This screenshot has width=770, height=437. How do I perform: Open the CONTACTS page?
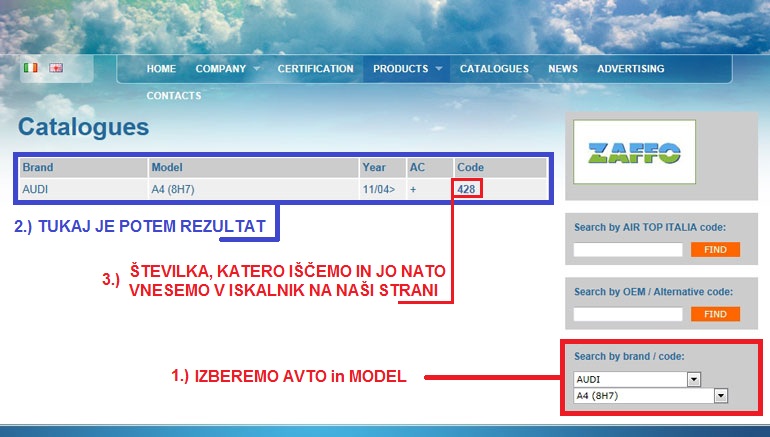click(x=174, y=96)
